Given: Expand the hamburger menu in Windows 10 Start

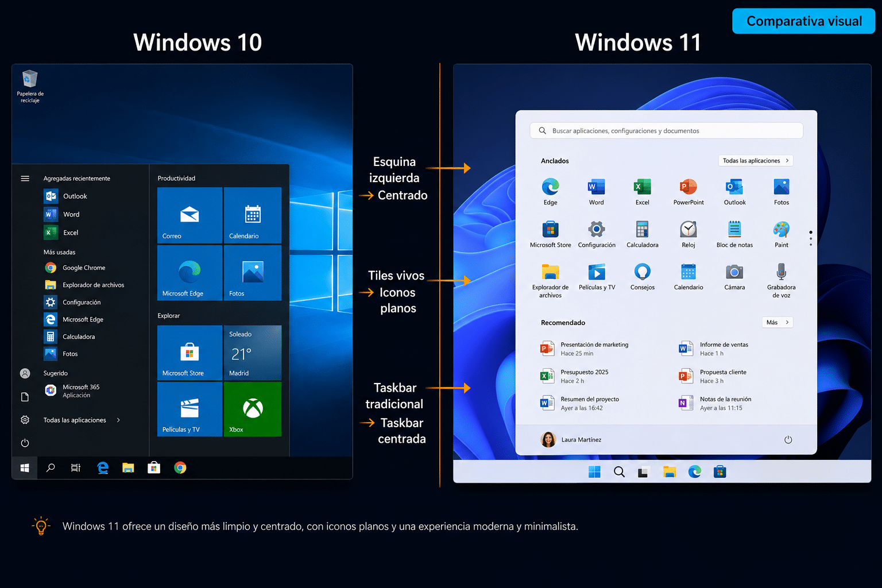Looking at the screenshot, I should coord(25,179).
